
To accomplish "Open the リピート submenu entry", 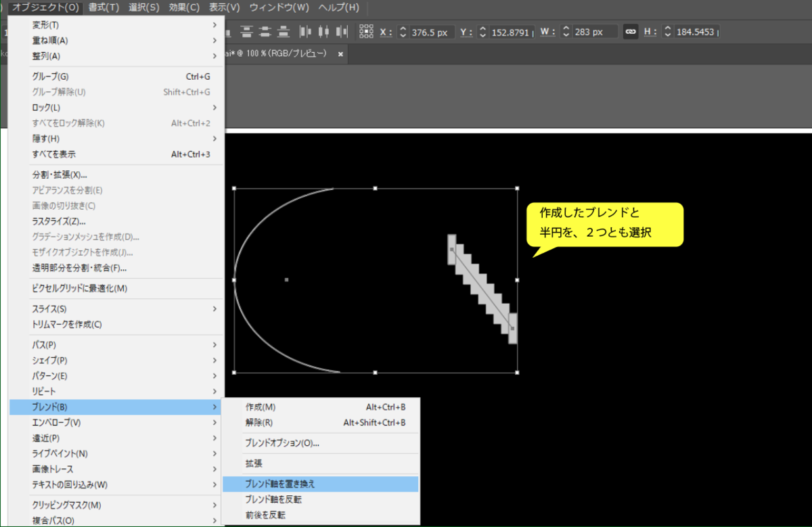I will pyautogui.click(x=116, y=392).
